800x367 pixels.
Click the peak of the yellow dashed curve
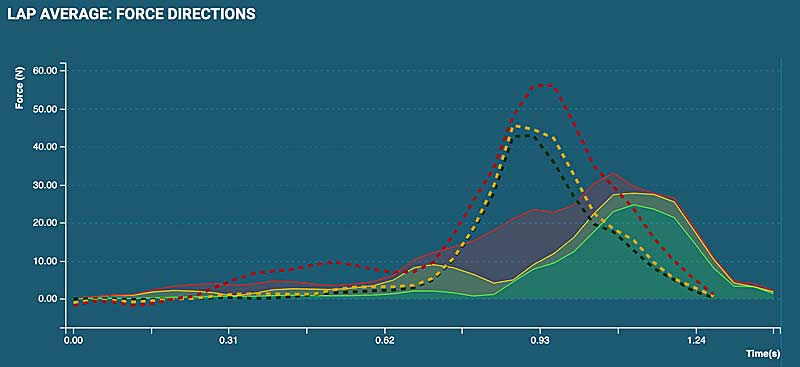coord(516,126)
